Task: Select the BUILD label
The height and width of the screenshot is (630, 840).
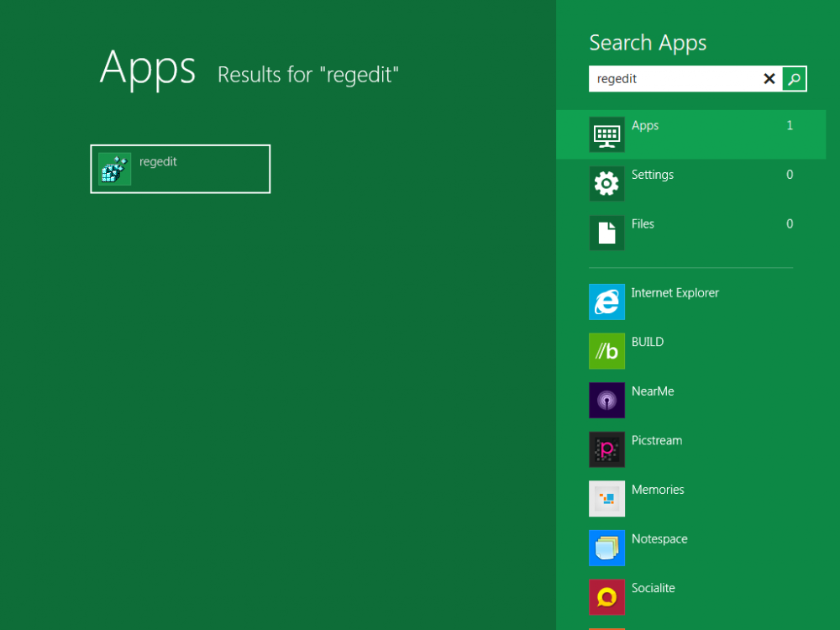Action: click(x=648, y=342)
